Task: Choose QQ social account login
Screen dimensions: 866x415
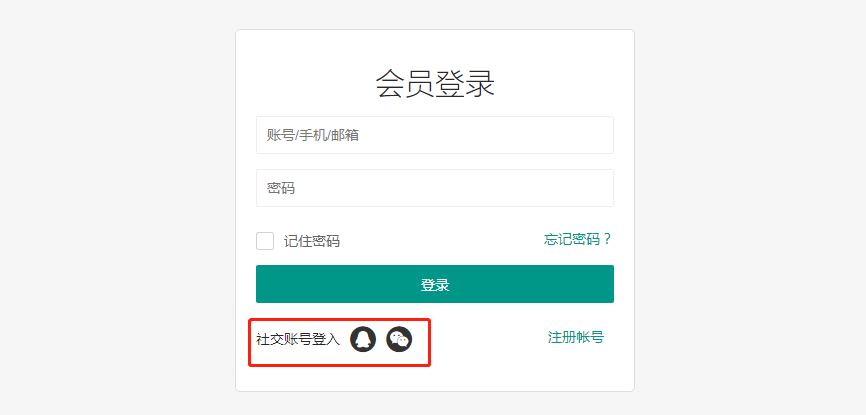Action: coord(363,339)
